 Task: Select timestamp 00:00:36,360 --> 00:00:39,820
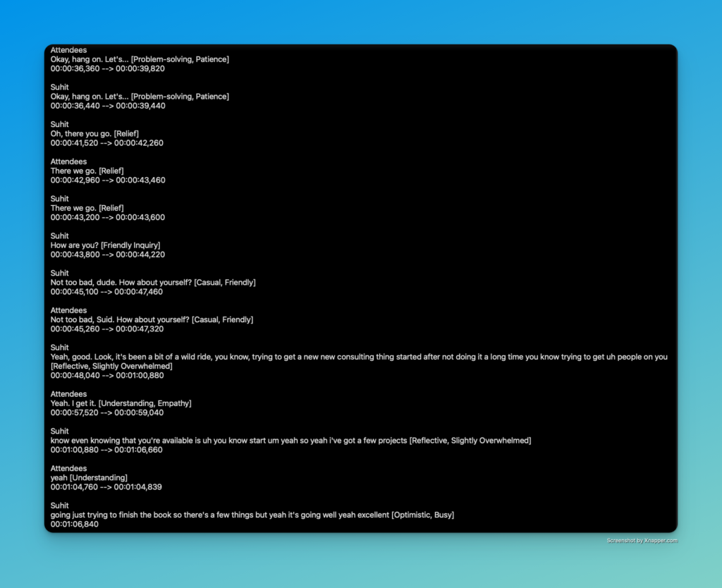click(107, 69)
